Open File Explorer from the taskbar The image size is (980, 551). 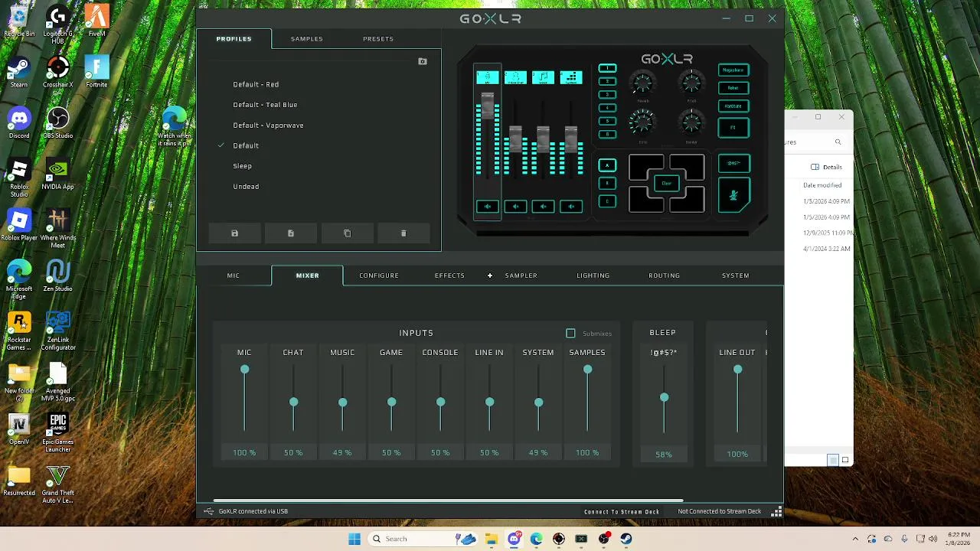coord(491,539)
